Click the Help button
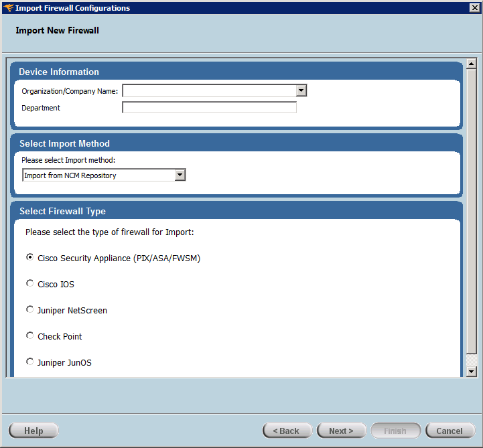 point(33,431)
